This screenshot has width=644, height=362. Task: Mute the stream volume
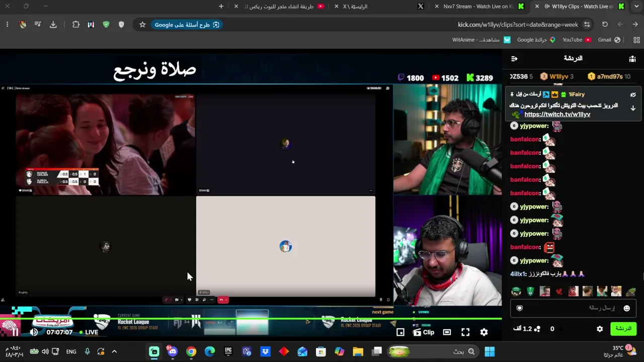click(34, 332)
